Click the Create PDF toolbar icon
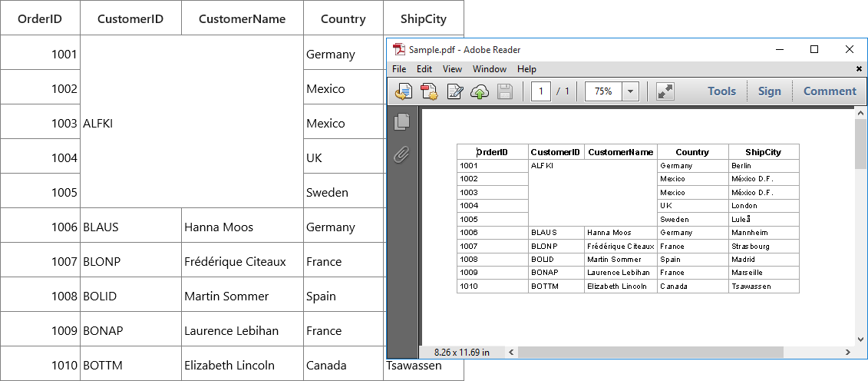The width and height of the screenshot is (868, 381). pos(429,91)
